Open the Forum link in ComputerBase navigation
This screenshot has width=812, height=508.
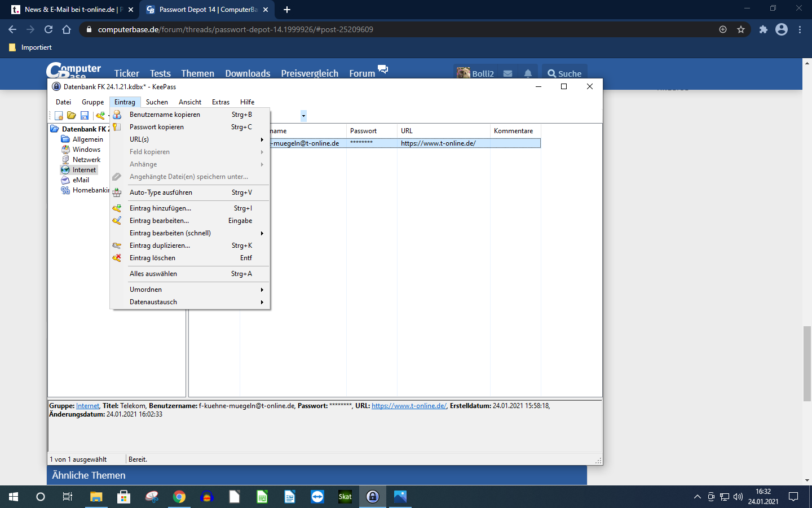tap(362, 73)
